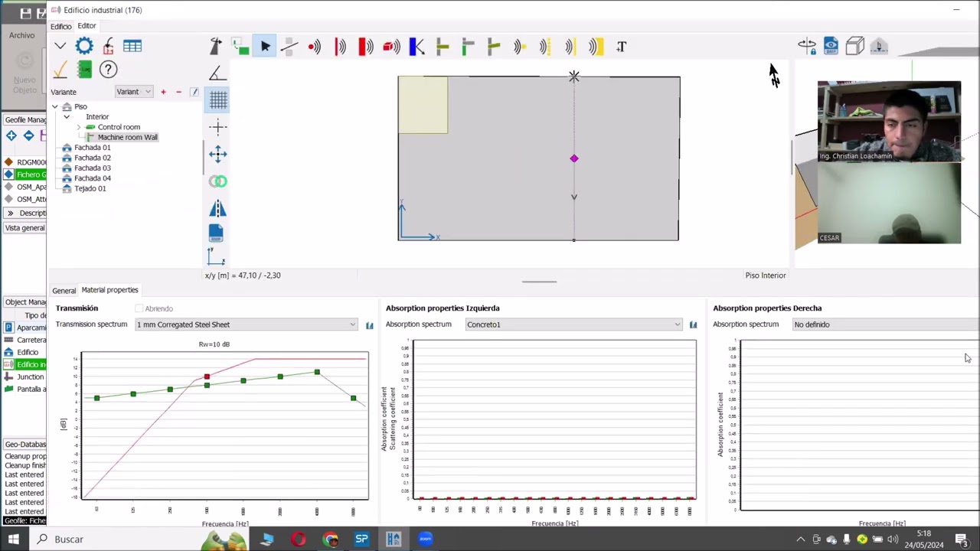Select the red cube volume source tool

[391, 47]
